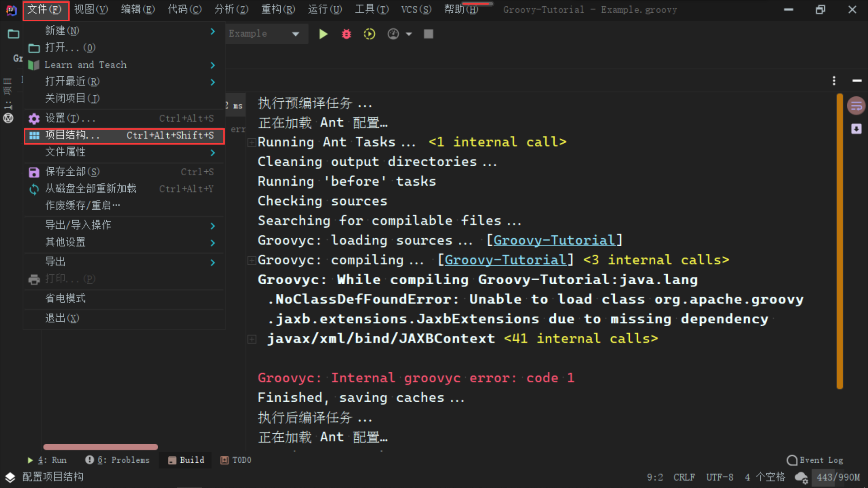Click the build output vertical scrollbar

(840, 241)
